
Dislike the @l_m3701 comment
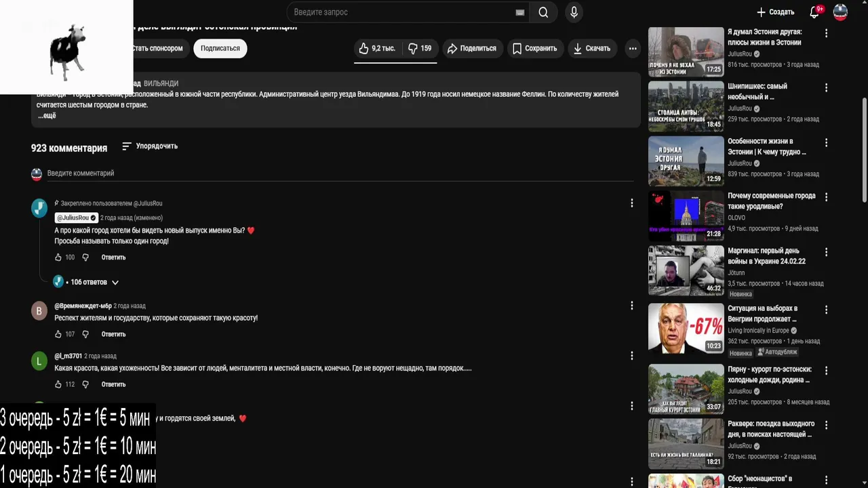(x=85, y=384)
